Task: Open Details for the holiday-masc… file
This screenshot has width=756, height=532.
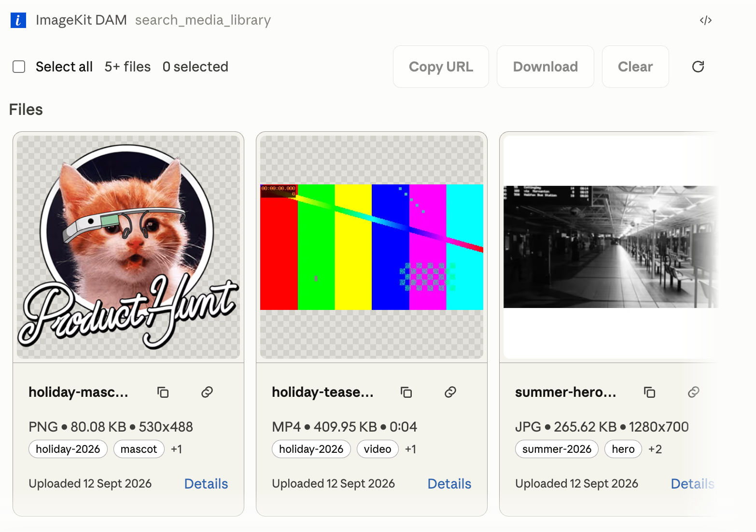Action: 206,484
